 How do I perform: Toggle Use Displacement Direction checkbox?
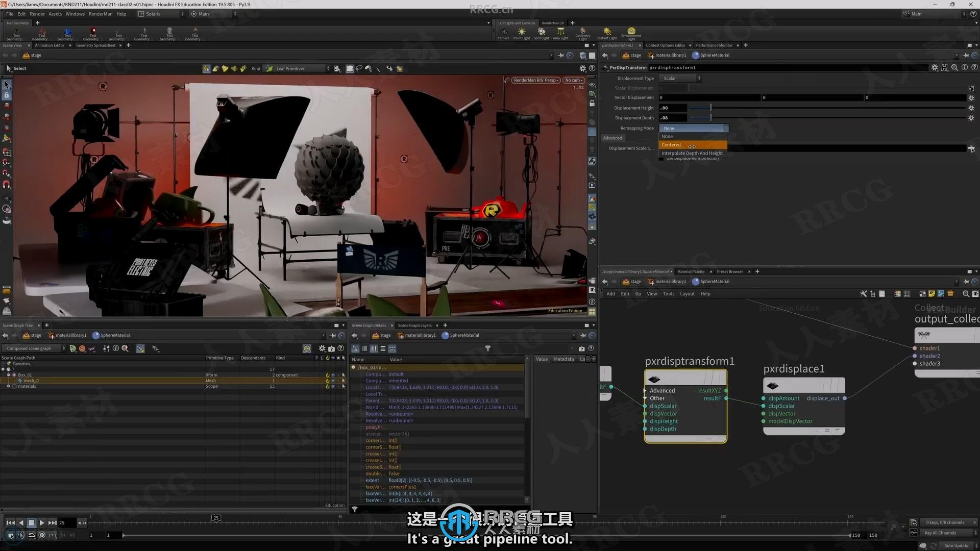[x=661, y=159]
